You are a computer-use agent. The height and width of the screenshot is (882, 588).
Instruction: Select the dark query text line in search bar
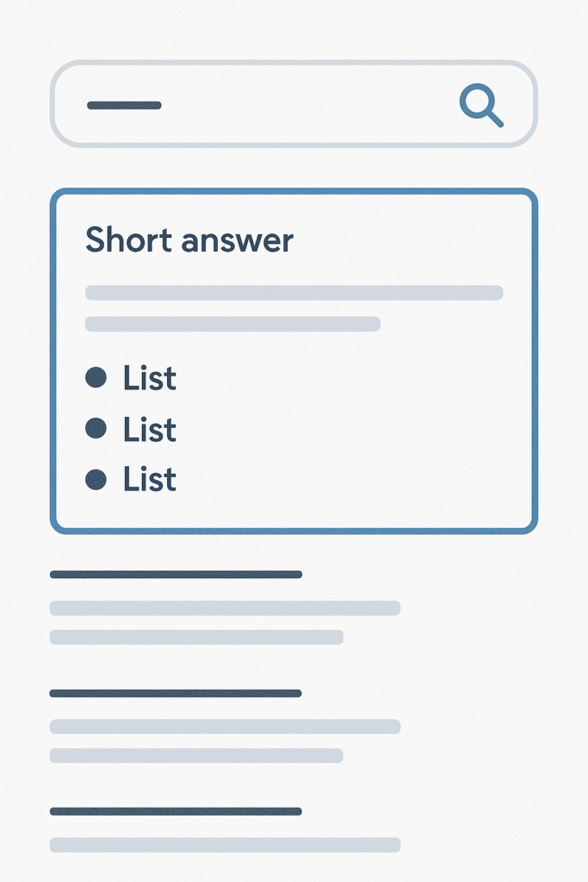(x=124, y=105)
